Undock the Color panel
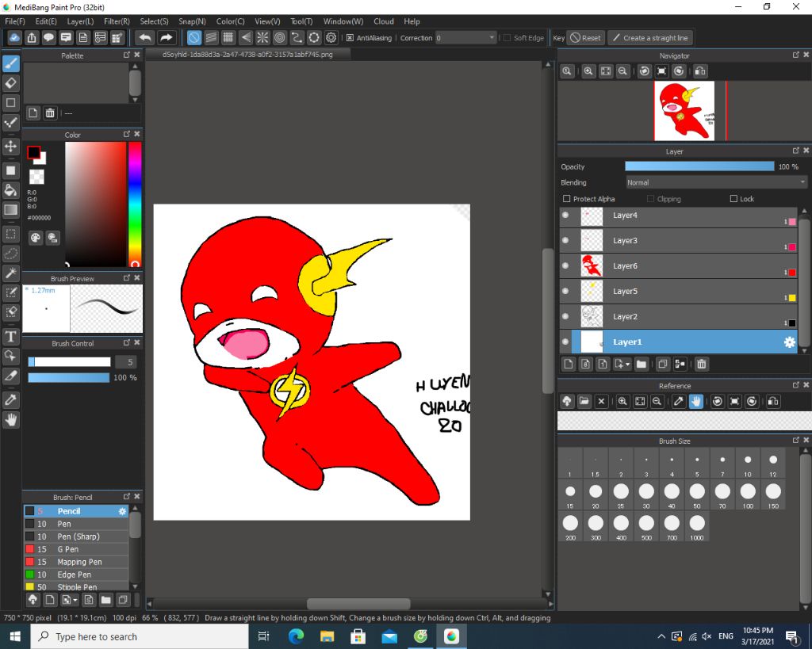 (127, 134)
